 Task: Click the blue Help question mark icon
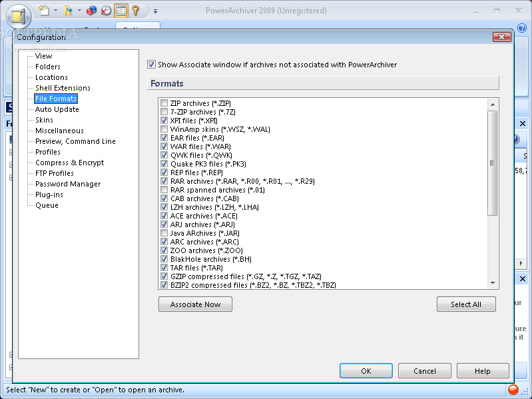[x=522, y=28]
